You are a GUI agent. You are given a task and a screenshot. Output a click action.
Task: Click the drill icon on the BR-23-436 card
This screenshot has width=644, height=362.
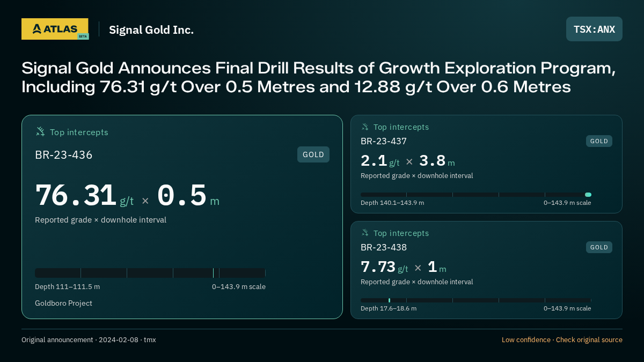(40, 131)
